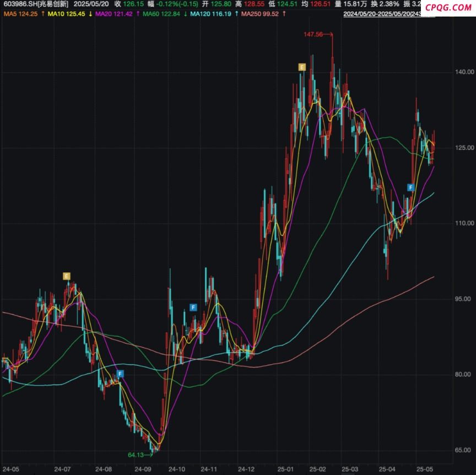Click the 24-05 date axis label

11,469
